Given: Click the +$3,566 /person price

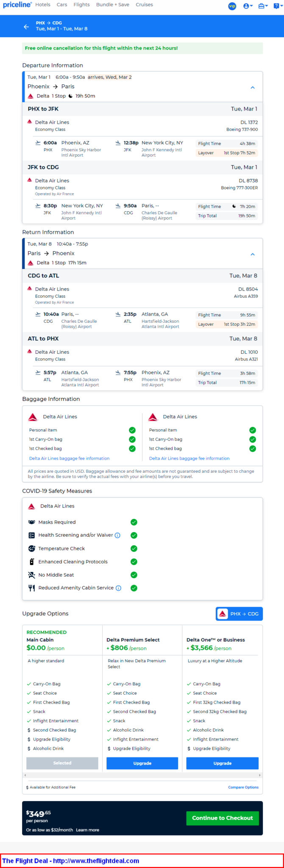Looking at the screenshot, I should [209, 648].
